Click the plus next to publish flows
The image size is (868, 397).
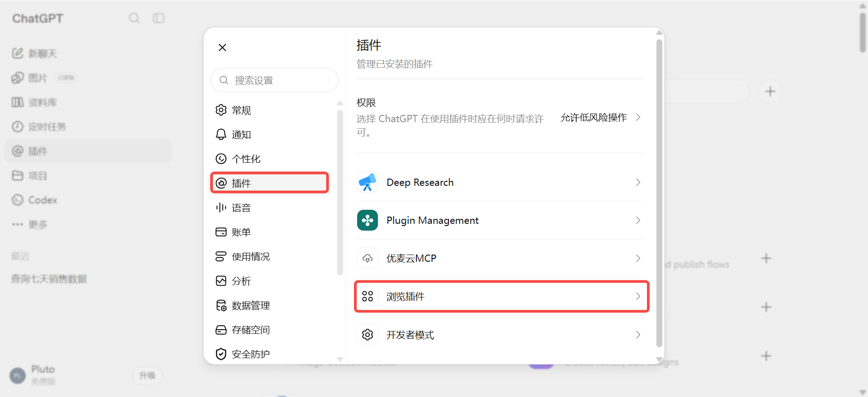(766, 258)
